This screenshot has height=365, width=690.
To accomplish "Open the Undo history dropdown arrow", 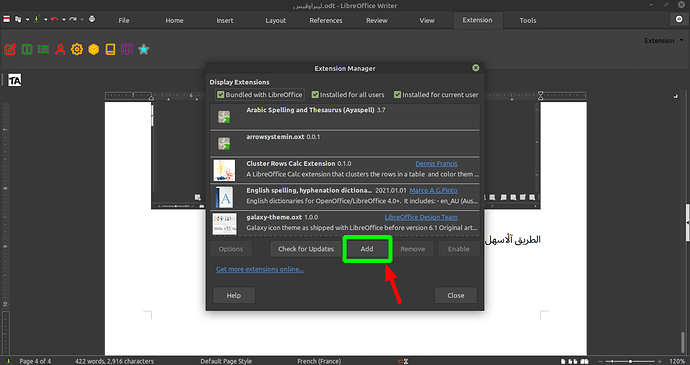I will pyautogui.click(x=63, y=19).
